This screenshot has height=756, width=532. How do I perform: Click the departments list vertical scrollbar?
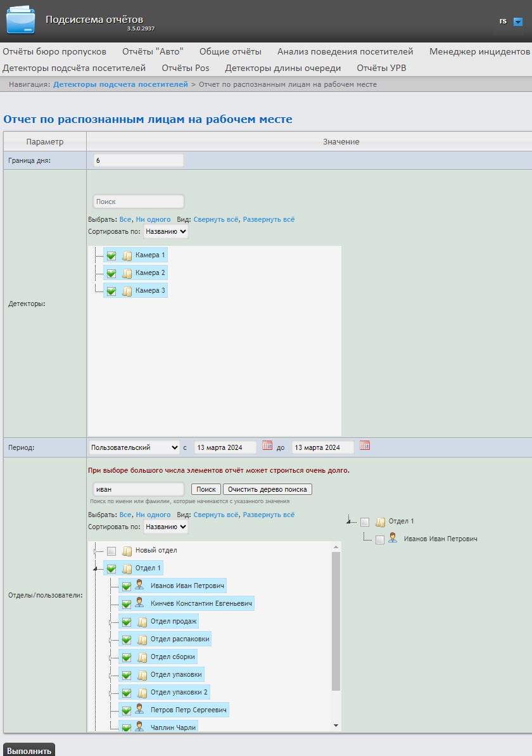[336, 621]
